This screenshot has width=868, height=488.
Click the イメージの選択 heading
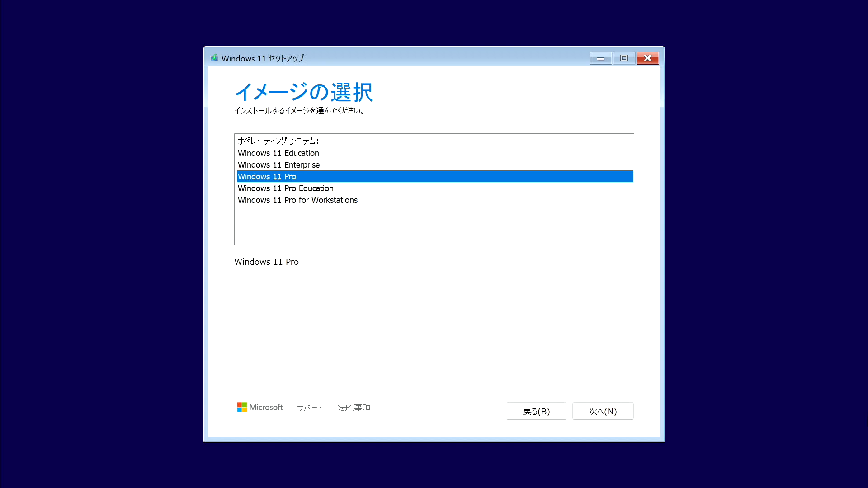click(x=303, y=92)
